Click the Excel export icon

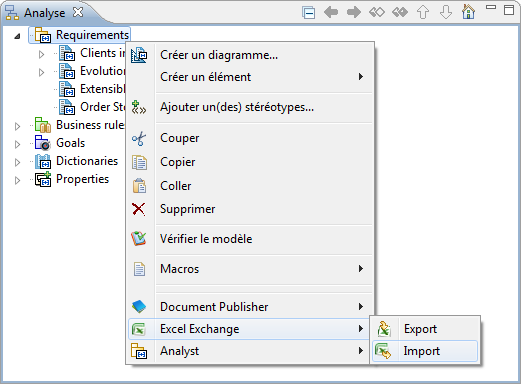[x=384, y=329]
